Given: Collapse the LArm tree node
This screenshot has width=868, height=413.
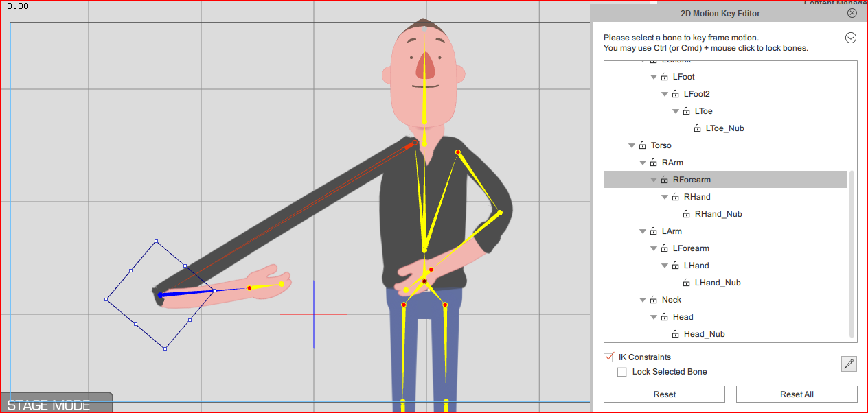Looking at the screenshot, I should pos(643,231).
